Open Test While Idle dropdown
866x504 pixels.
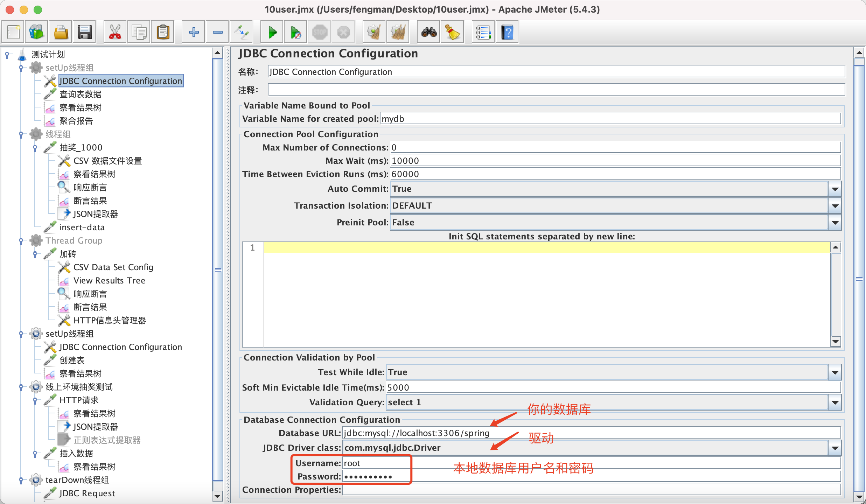tap(835, 372)
